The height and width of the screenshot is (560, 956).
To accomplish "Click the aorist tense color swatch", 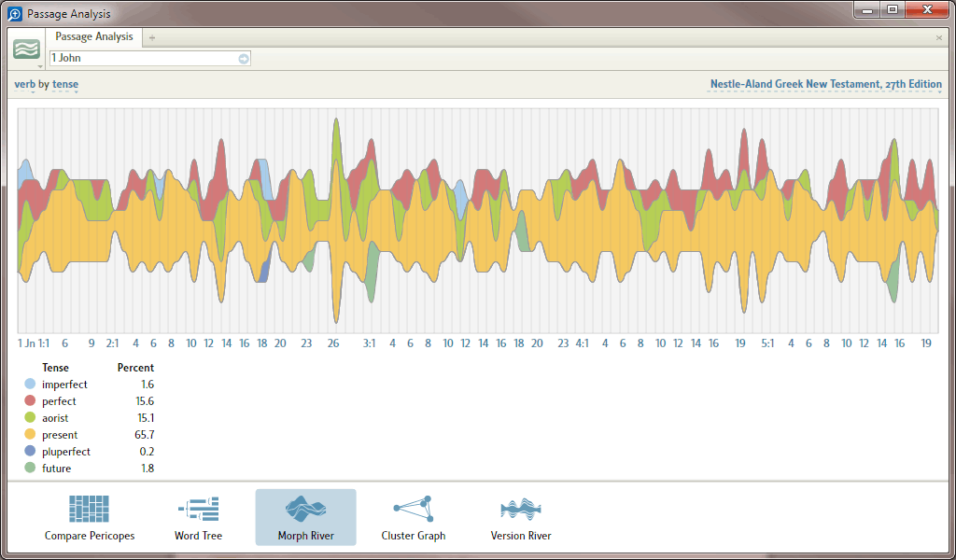I will (x=30, y=418).
